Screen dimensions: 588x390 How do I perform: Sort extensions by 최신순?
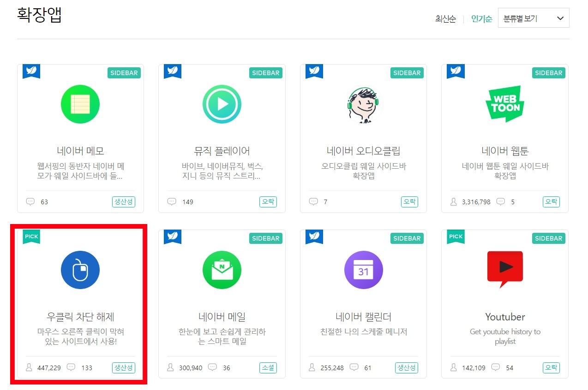445,19
